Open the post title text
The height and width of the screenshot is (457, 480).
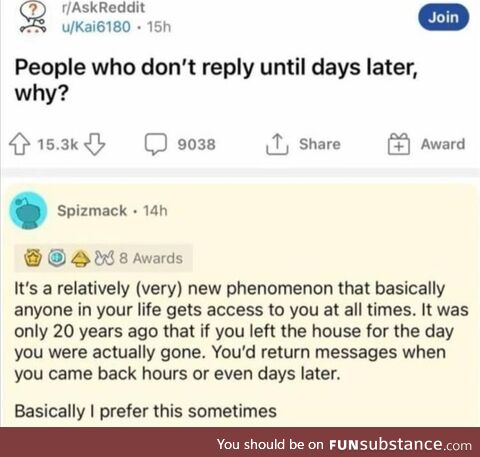coord(216,80)
